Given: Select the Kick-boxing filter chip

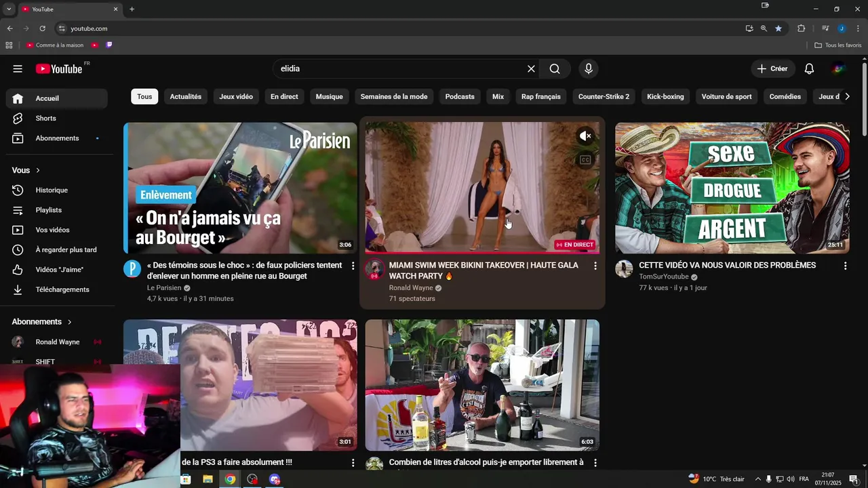Looking at the screenshot, I should click(665, 96).
